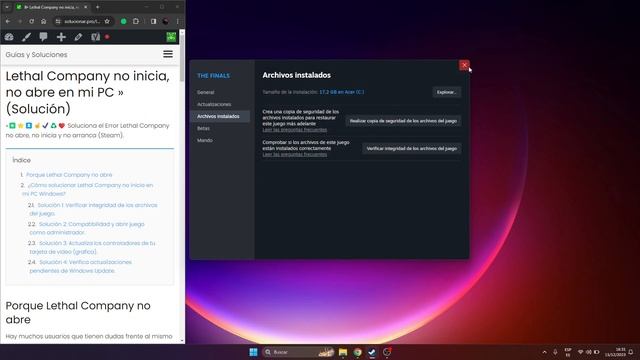This screenshot has height=360, width=640.
Task: Go back with the Chrome back arrow
Action: [8, 21]
